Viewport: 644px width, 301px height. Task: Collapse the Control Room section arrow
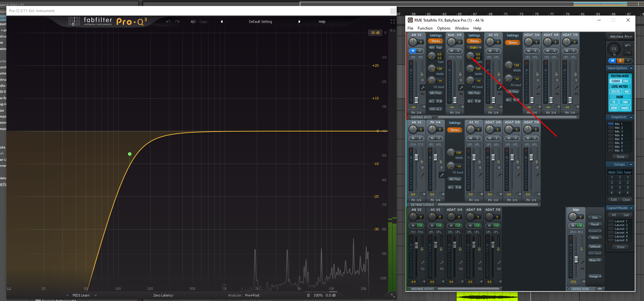point(569,289)
